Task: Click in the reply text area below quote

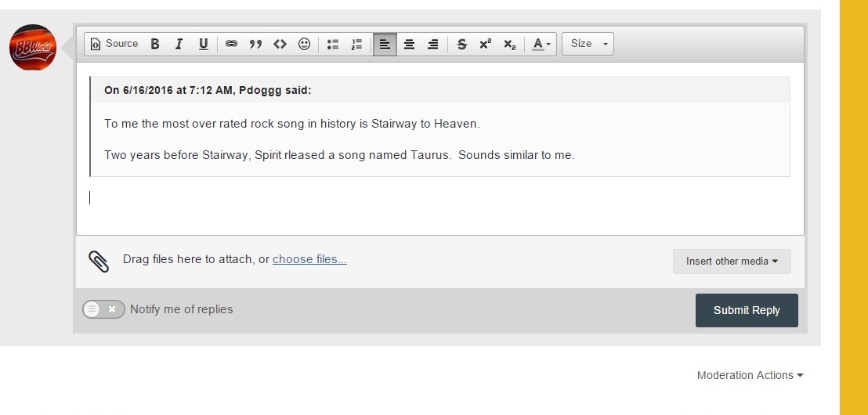Action: pos(440,204)
